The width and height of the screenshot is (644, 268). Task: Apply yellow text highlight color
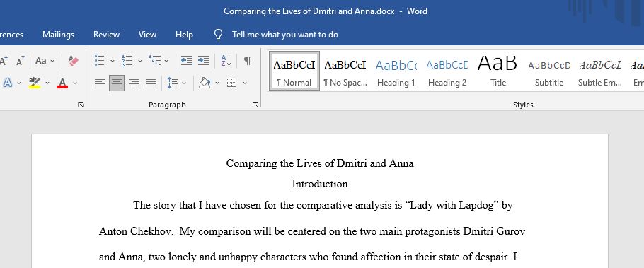click(35, 83)
